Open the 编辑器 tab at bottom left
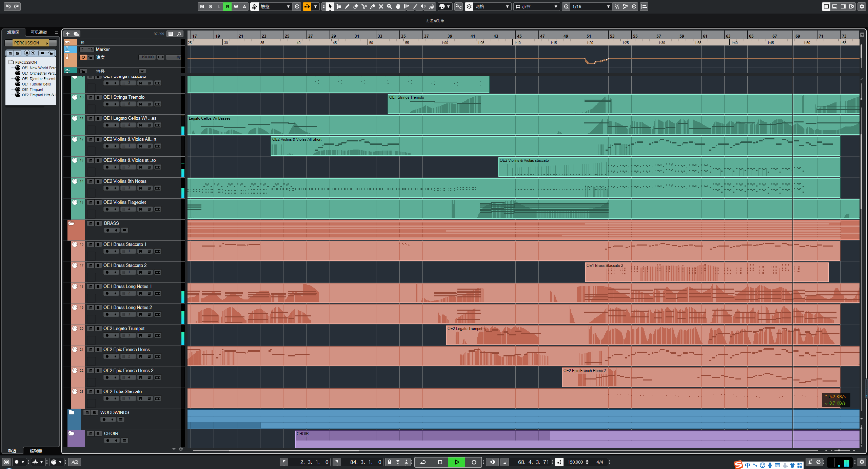 coord(35,451)
